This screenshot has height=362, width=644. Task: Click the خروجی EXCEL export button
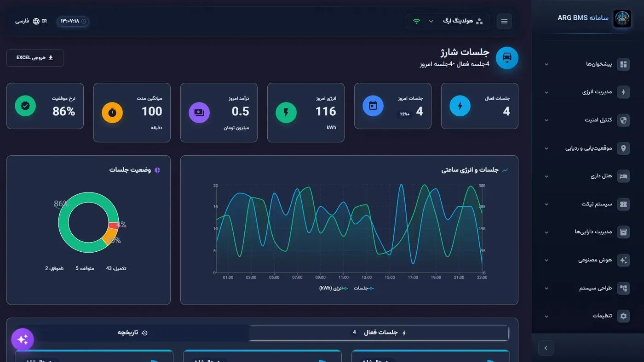pyautogui.click(x=35, y=58)
